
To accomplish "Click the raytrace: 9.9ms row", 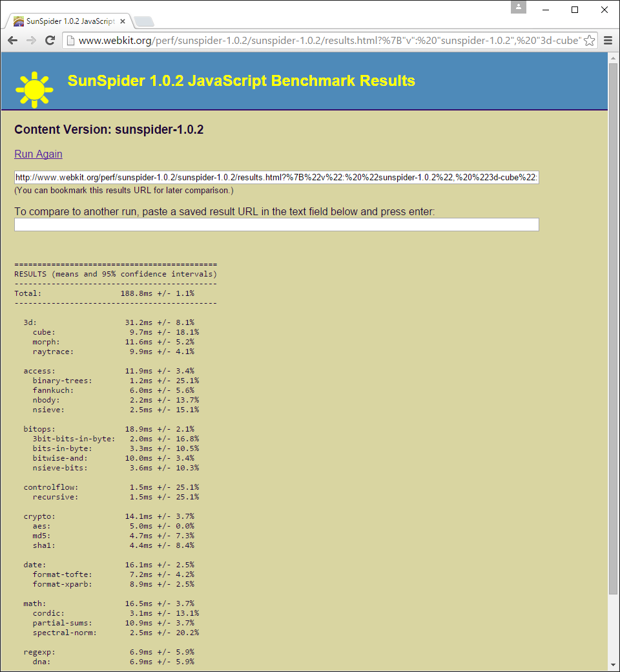I will (x=113, y=352).
